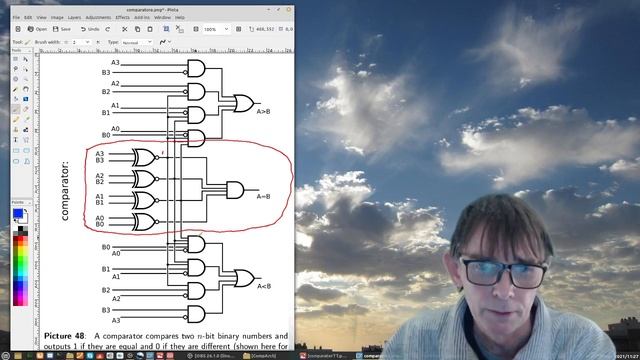The image size is (640, 360).
Task: Select the Zoom tool in toolbox
Action: pyautogui.click(x=26, y=79)
